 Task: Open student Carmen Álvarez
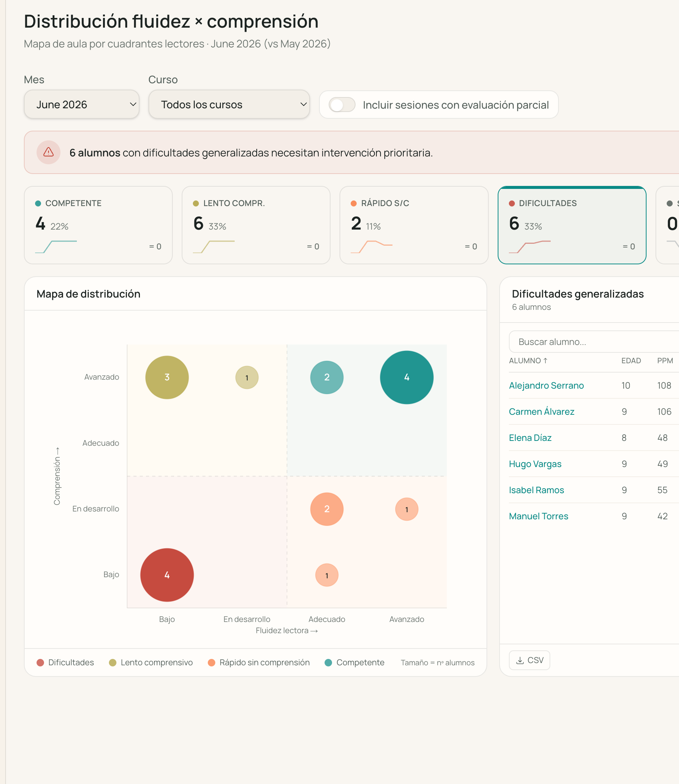click(x=541, y=411)
